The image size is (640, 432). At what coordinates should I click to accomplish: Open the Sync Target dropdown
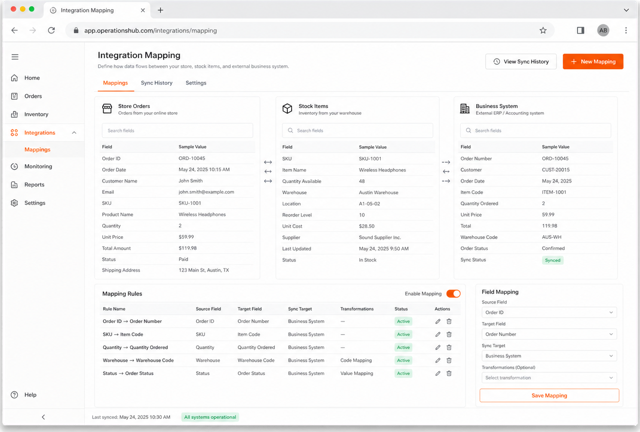pyautogui.click(x=549, y=356)
